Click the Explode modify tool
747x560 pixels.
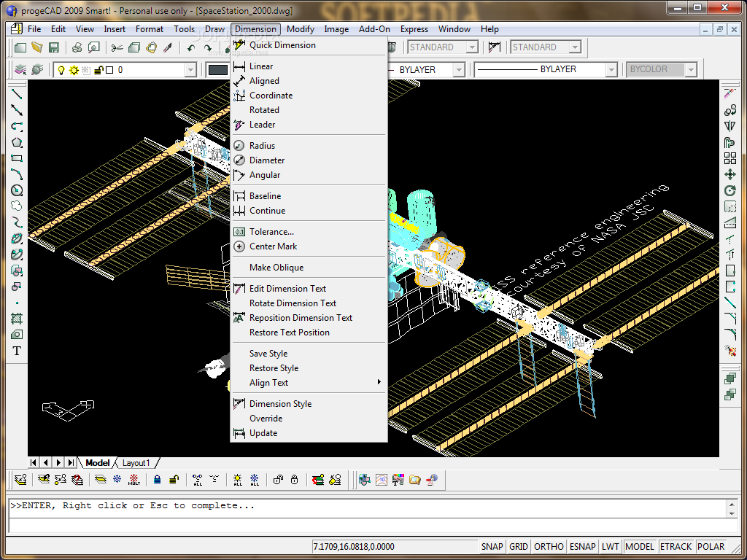pos(729,351)
